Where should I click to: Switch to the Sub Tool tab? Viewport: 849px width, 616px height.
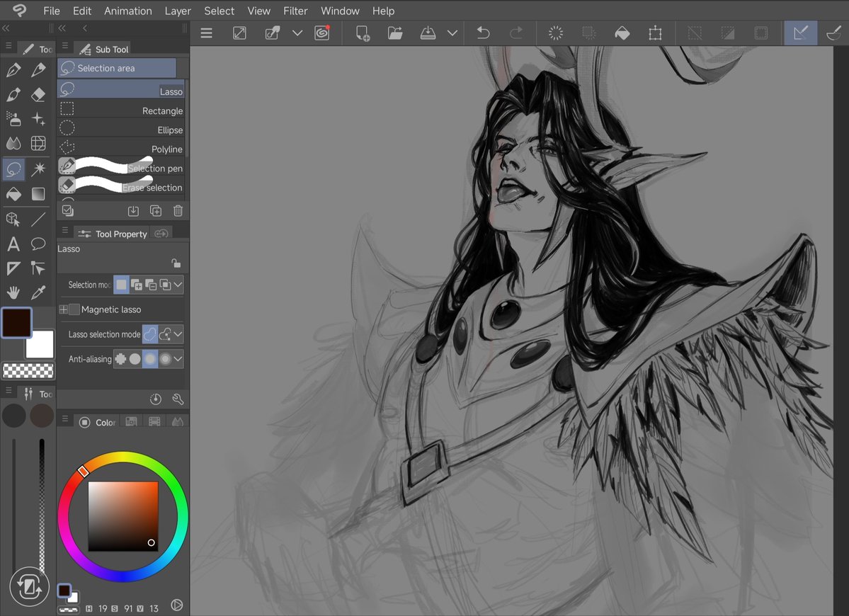click(x=103, y=49)
